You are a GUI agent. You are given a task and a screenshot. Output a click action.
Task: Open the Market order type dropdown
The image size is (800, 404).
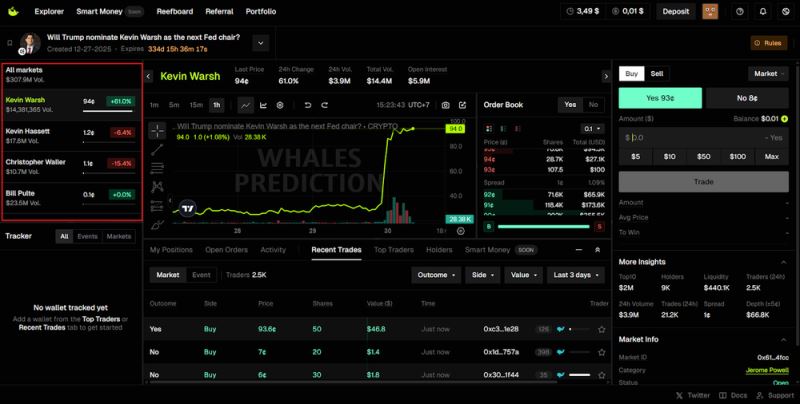(768, 73)
